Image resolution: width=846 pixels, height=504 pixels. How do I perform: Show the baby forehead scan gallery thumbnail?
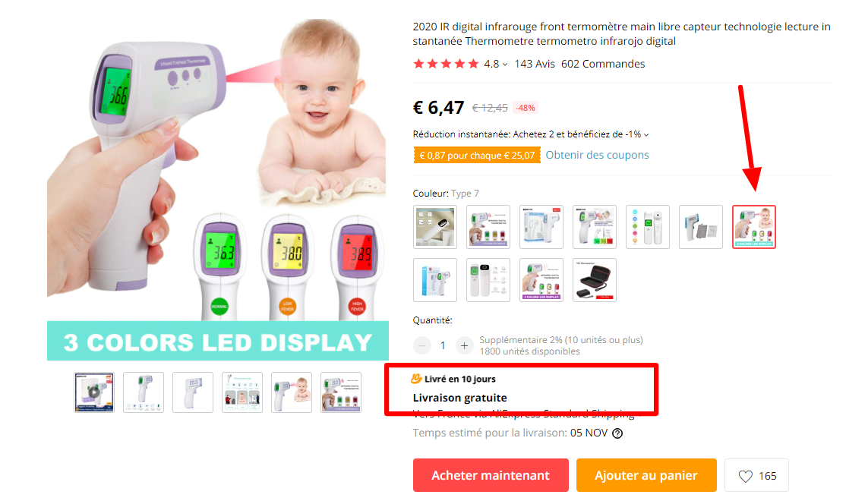click(x=292, y=392)
